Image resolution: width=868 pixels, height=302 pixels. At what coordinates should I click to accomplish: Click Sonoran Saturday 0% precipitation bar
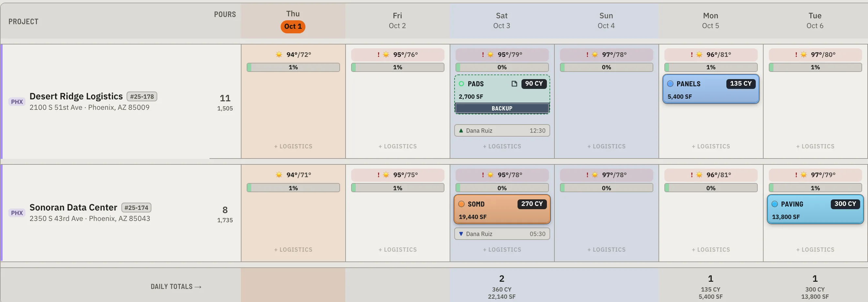[502, 188]
